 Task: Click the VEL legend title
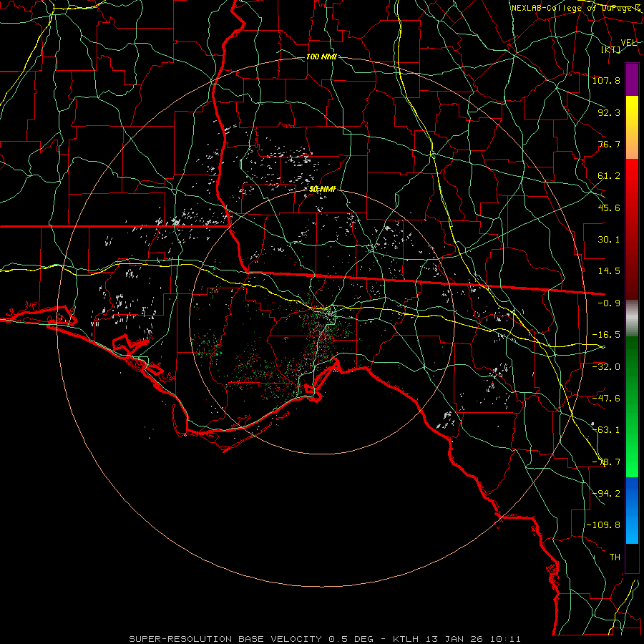point(629,43)
